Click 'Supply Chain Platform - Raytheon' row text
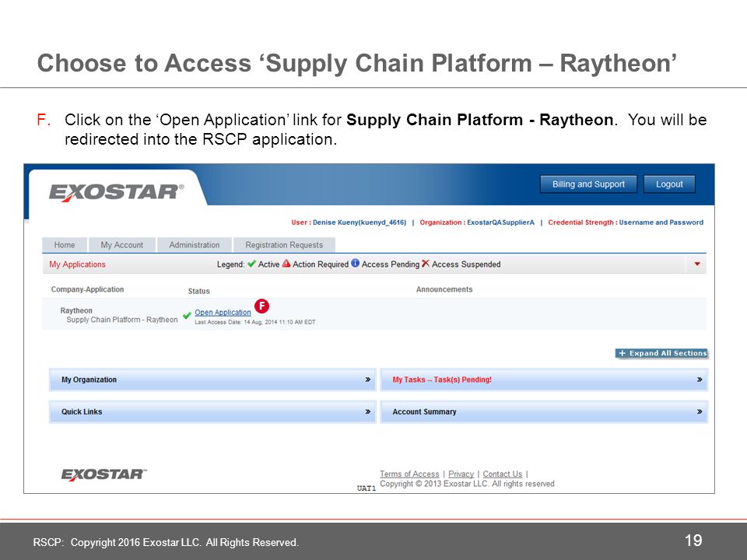The width and height of the screenshot is (747, 560). click(122, 320)
